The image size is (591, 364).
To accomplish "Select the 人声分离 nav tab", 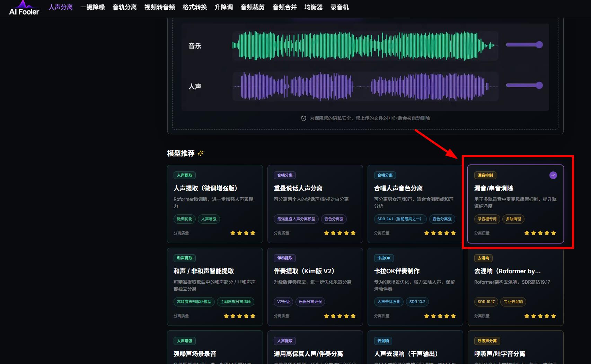I will pos(61,7).
